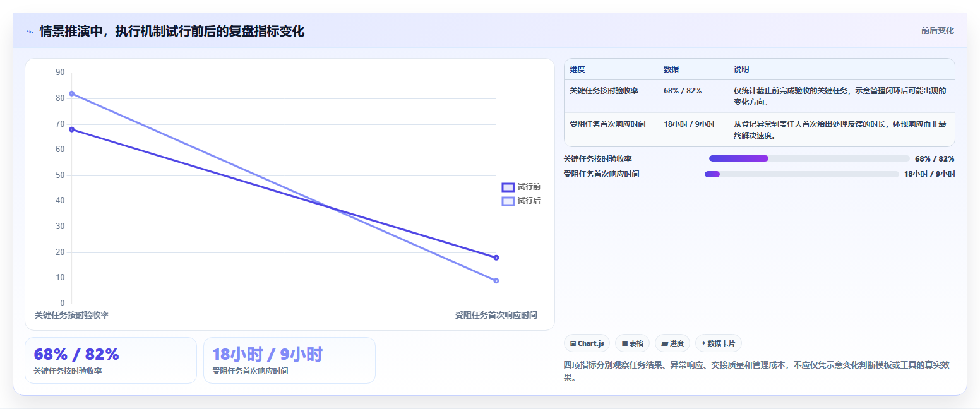Screen dimensions: 980x409
Task: Click x-axis label 受阻任务首次响应时间
Action: coord(496,315)
